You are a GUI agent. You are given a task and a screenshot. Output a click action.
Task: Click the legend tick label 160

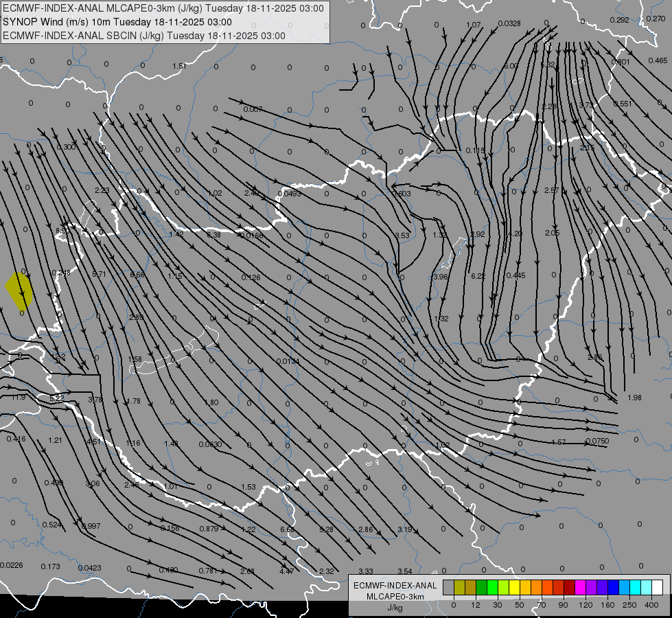pyautogui.click(x=607, y=605)
